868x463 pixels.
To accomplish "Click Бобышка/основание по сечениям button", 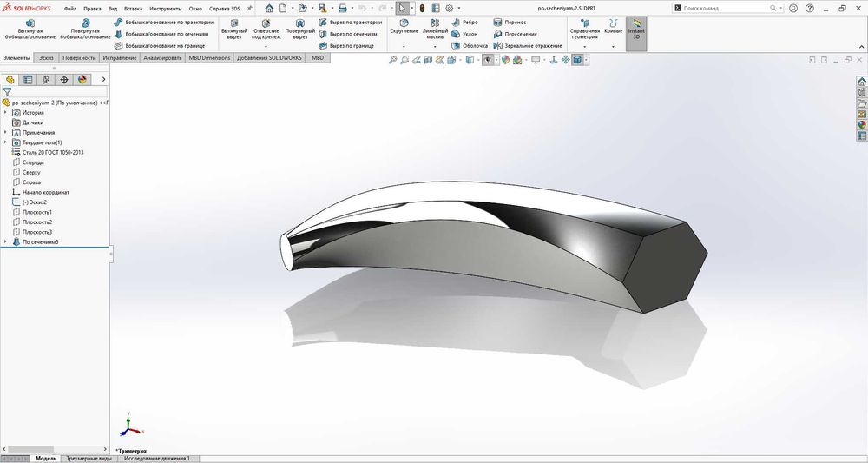I will pos(164,34).
